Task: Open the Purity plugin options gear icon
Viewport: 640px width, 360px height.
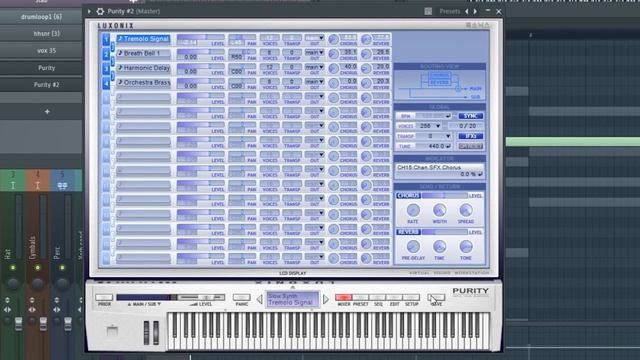Action: click(100, 11)
